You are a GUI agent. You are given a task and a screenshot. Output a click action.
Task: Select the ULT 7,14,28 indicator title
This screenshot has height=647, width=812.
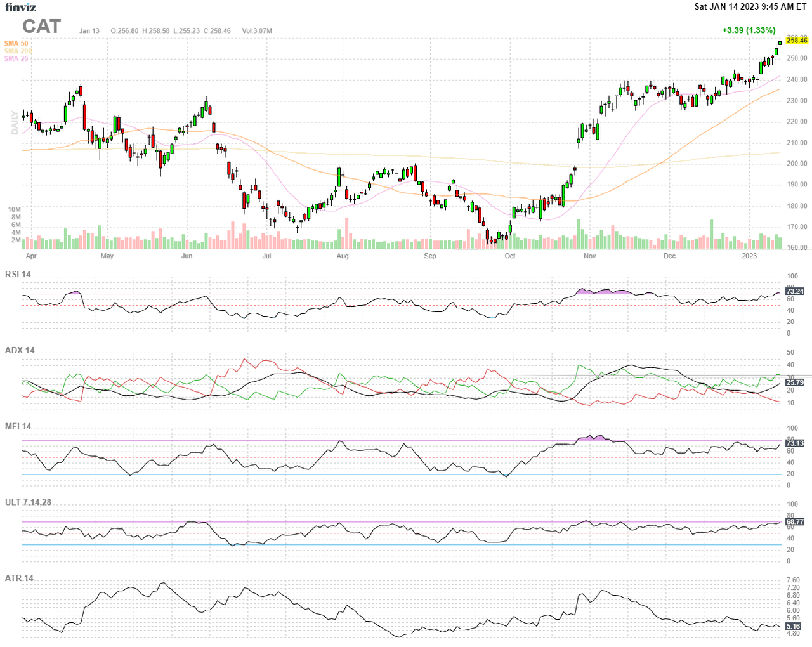click(x=28, y=502)
